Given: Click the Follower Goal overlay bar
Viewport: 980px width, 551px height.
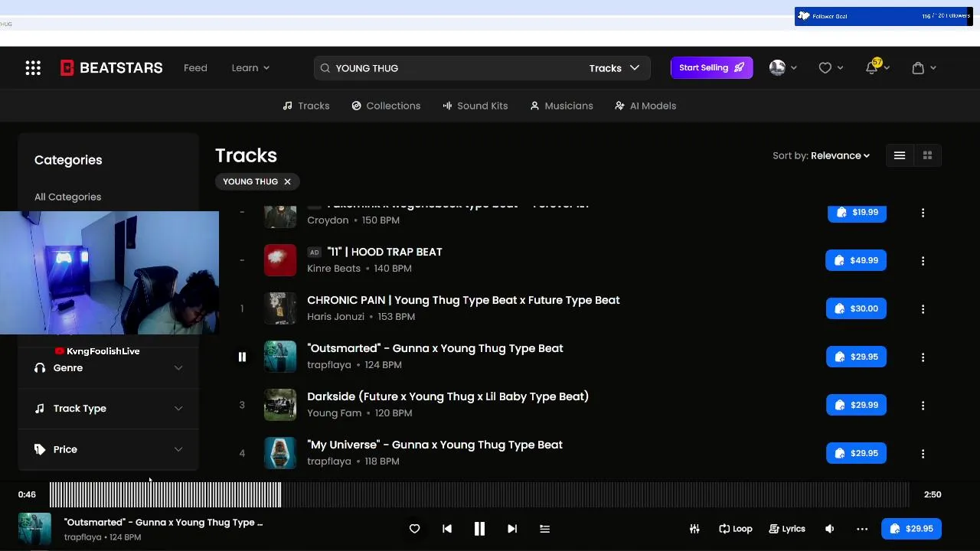Looking at the screenshot, I should 884,16.
